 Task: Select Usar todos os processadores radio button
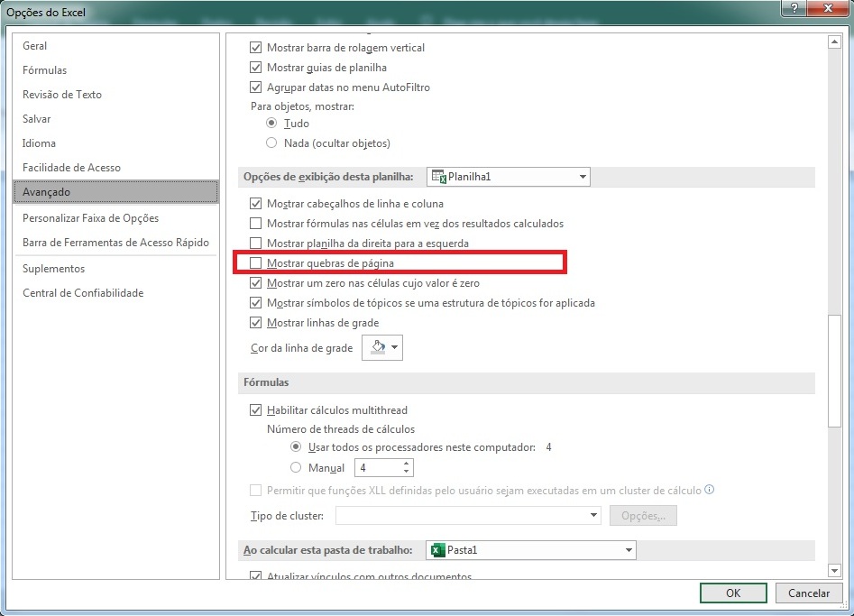tap(296, 446)
